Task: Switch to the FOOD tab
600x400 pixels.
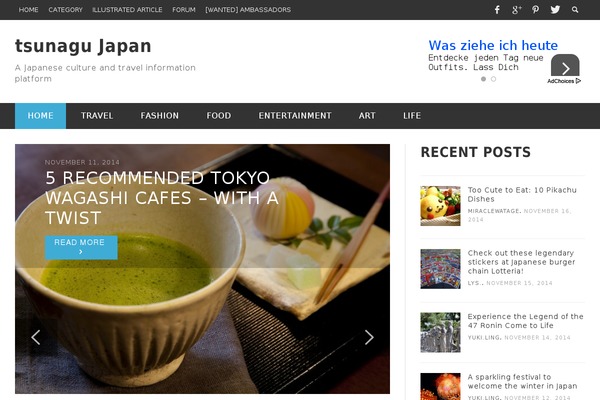Action: [x=218, y=116]
